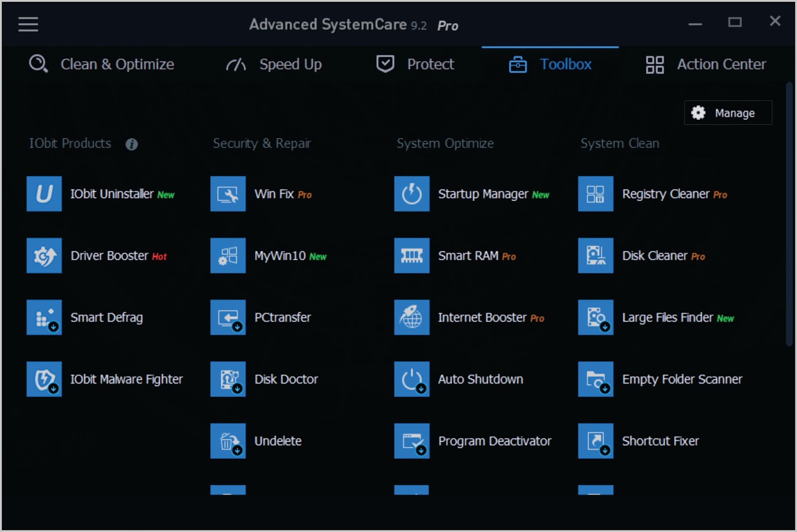
Task: Go to the Speed Up tab
Action: [x=274, y=64]
